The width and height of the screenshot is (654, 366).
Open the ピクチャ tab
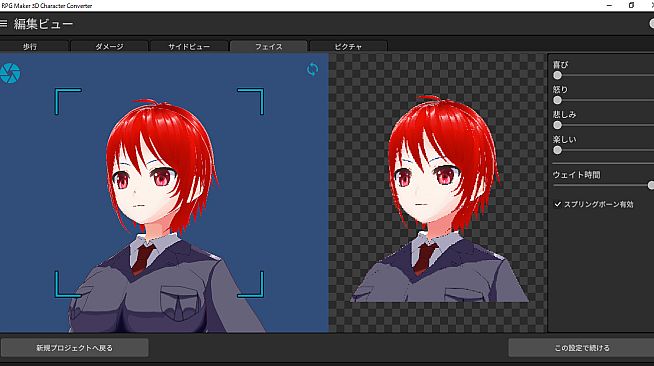click(348, 46)
